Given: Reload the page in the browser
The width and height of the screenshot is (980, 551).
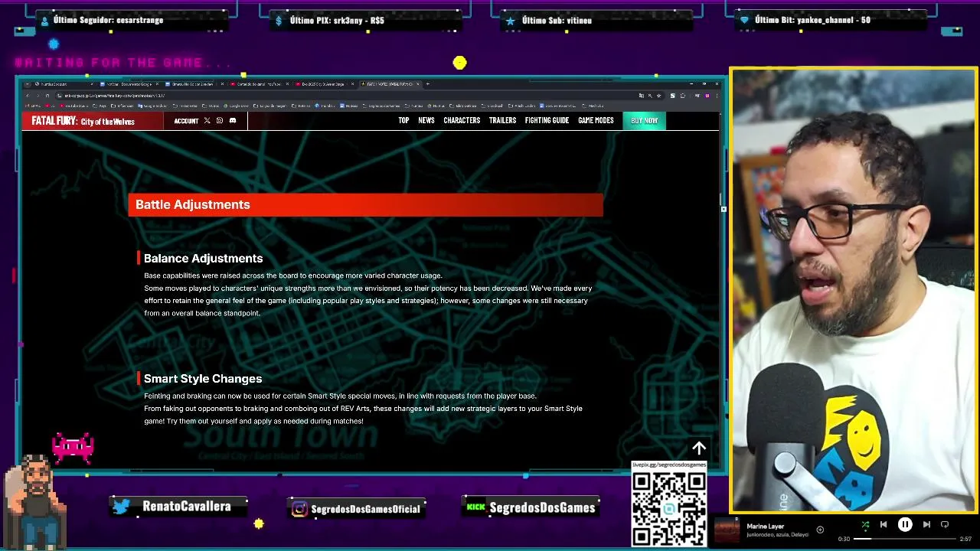Looking at the screenshot, I should pos(47,96).
